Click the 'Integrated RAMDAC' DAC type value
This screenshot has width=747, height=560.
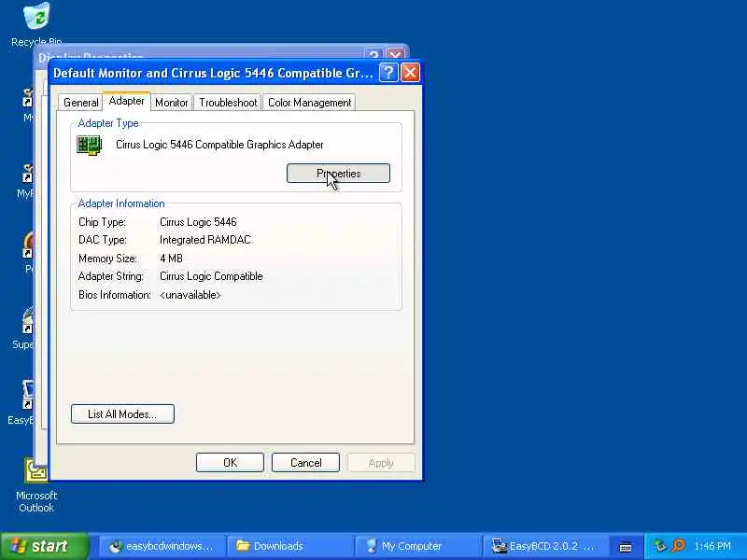[205, 240]
